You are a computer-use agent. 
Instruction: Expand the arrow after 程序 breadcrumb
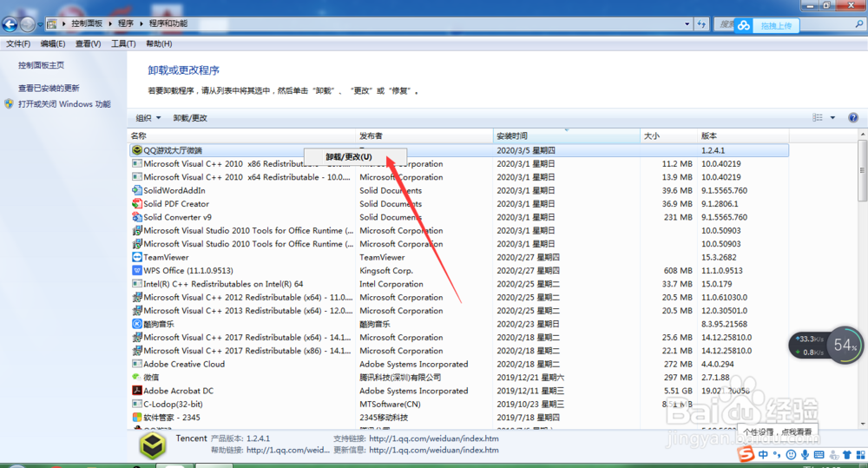(141, 23)
